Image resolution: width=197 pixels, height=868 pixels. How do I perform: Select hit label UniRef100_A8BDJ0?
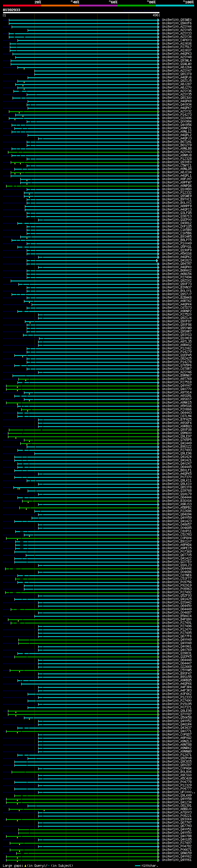tap(177, 809)
